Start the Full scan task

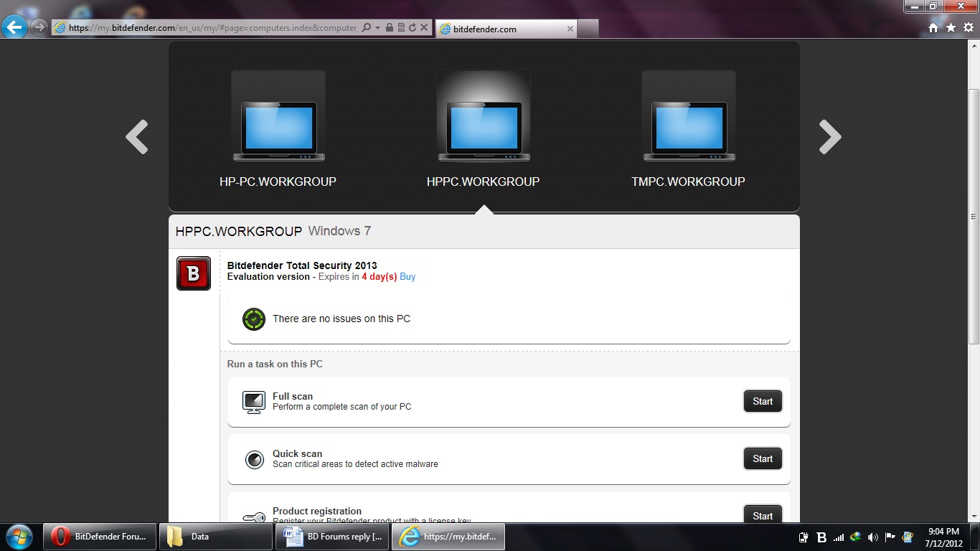(763, 401)
